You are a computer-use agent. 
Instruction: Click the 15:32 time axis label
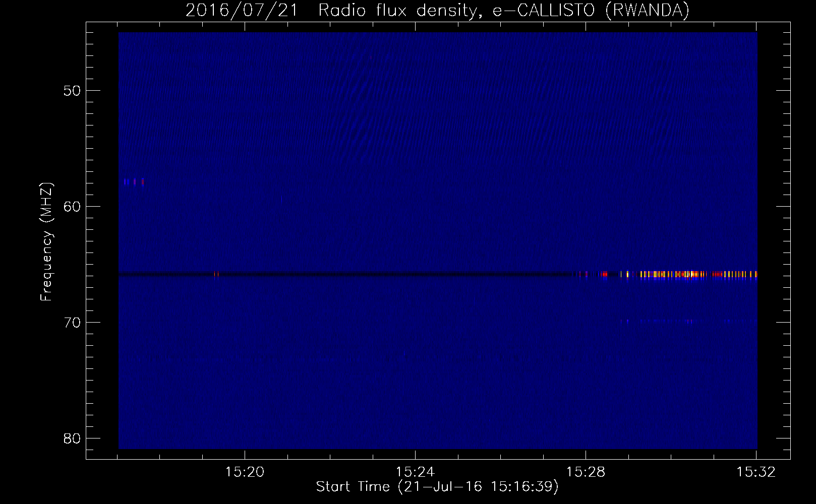pyautogui.click(x=756, y=472)
